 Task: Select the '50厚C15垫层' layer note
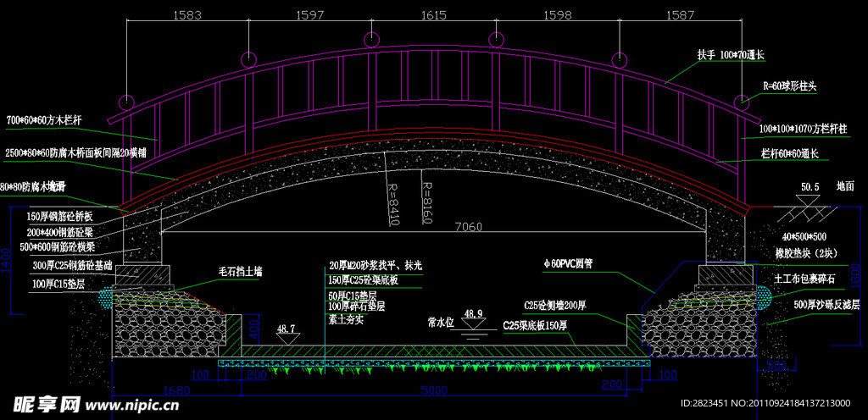point(353,296)
